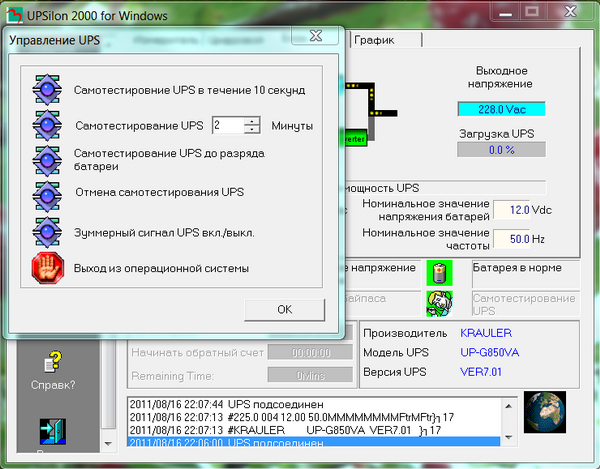The height and width of the screenshot is (469, 600).
Task: Click the green Inverter block in diagram
Action: click(x=355, y=139)
